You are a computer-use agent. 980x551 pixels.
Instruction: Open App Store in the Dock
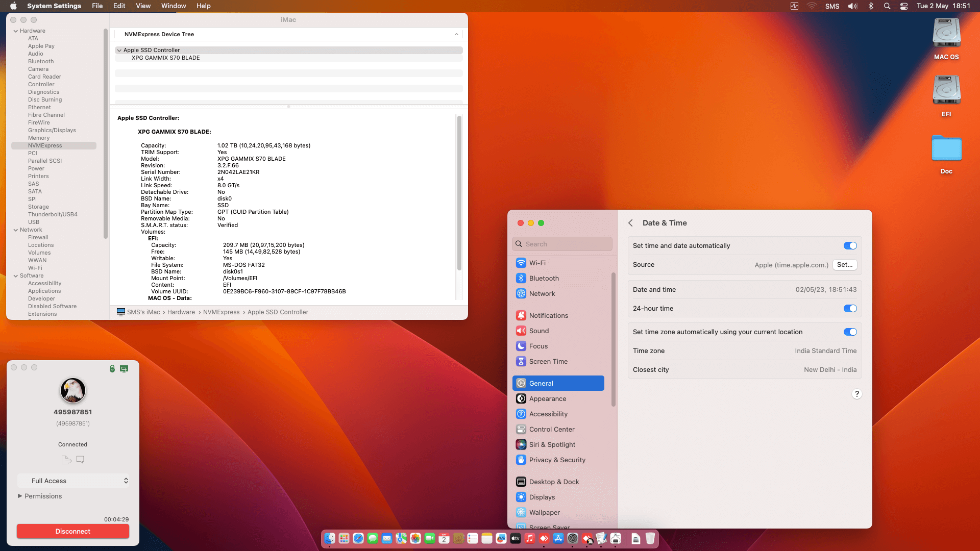coord(558,538)
